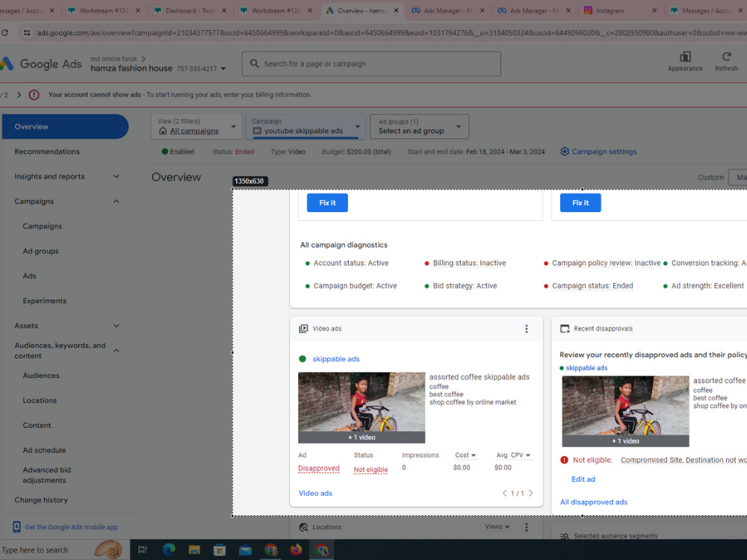Viewport: 747px width, 560px height.
Task: Click the browser address bar URL
Action: [x=391, y=33]
